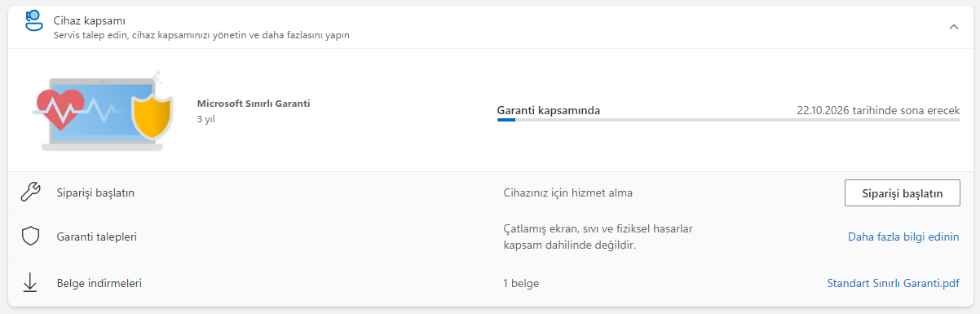Viewport: 980px width, 314px height.
Task: Click the Cihaz kapsamı header icon
Action: point(33,20)
